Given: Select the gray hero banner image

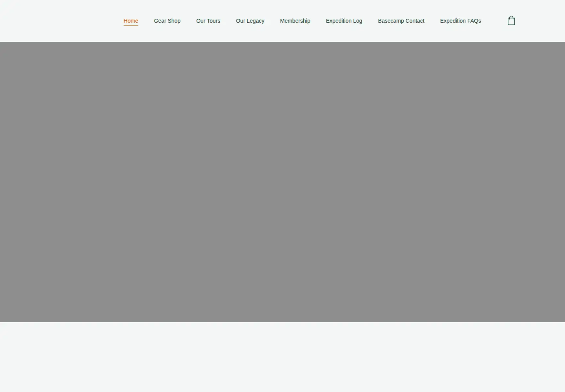Looking at the screenshot, I should pyautogui.click(x=282, y=182).
